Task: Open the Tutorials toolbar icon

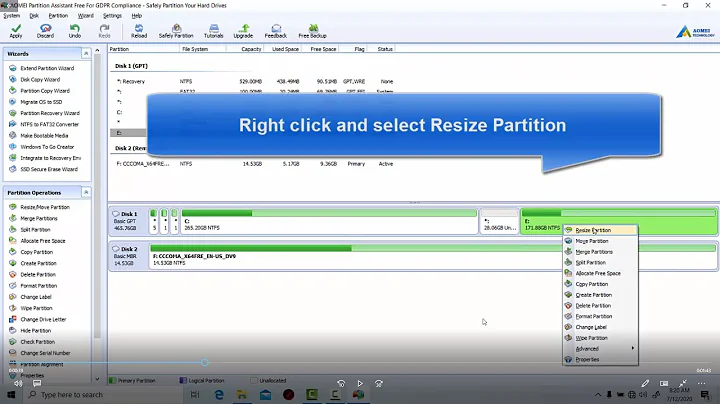Action: (214, 31)
